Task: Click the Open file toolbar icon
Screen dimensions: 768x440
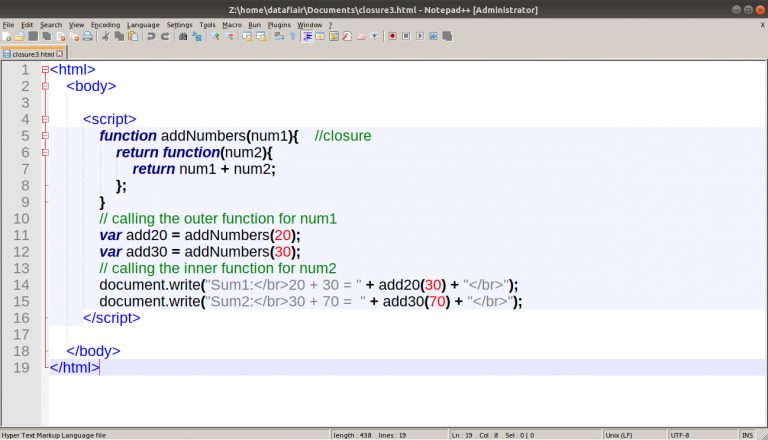Action: (x=20, y=36)
